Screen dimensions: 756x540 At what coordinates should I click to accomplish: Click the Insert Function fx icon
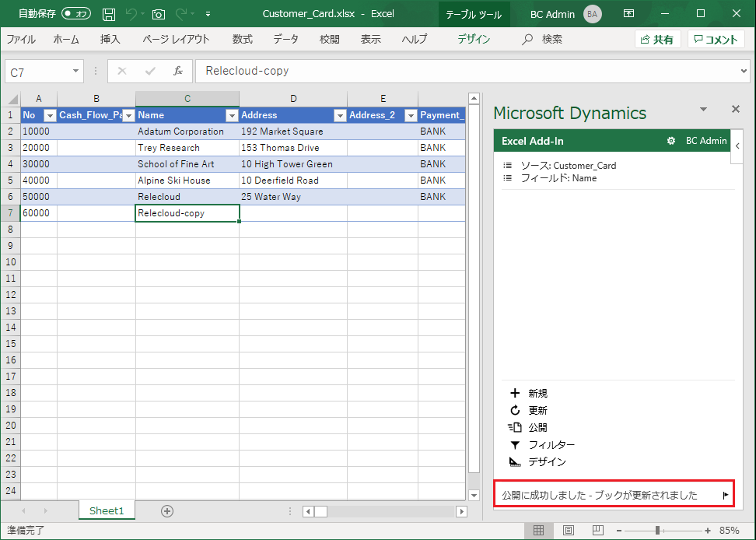pyautogui.click(x=178, y=72)
